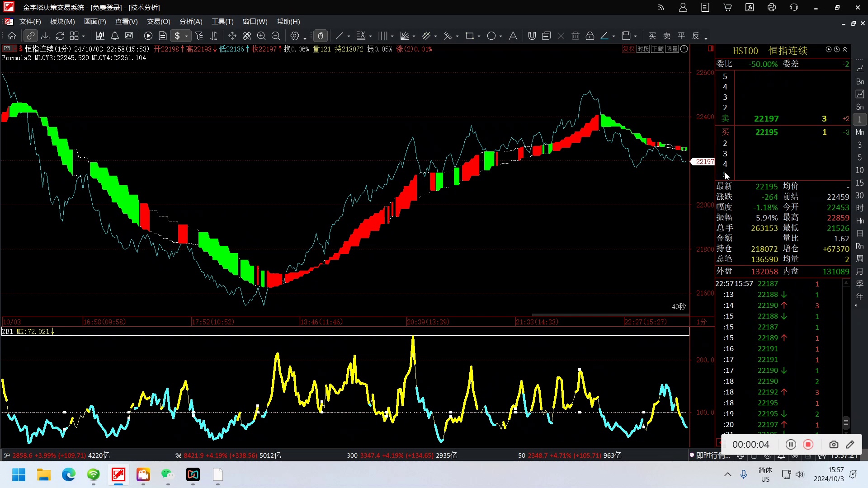The width and height of the screenshot is (868, 488).
Task: Click the Home icon in toolbar
Action: [12, 36]
